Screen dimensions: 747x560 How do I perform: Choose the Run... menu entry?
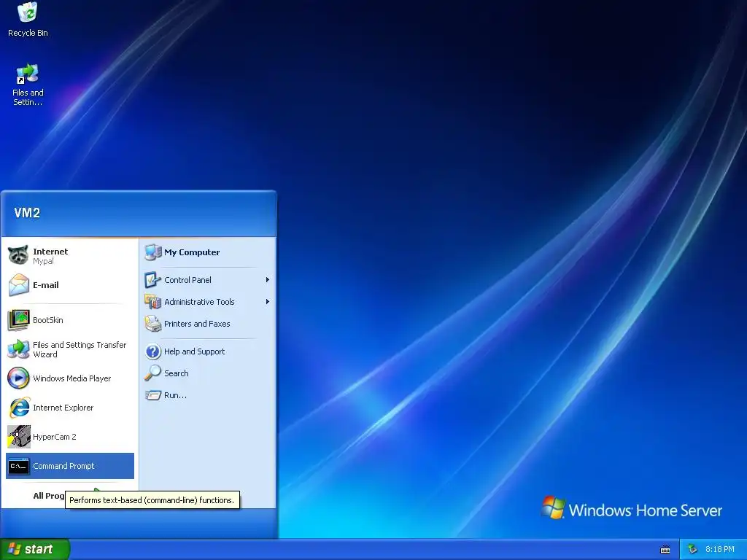click(x=207, y=395)
